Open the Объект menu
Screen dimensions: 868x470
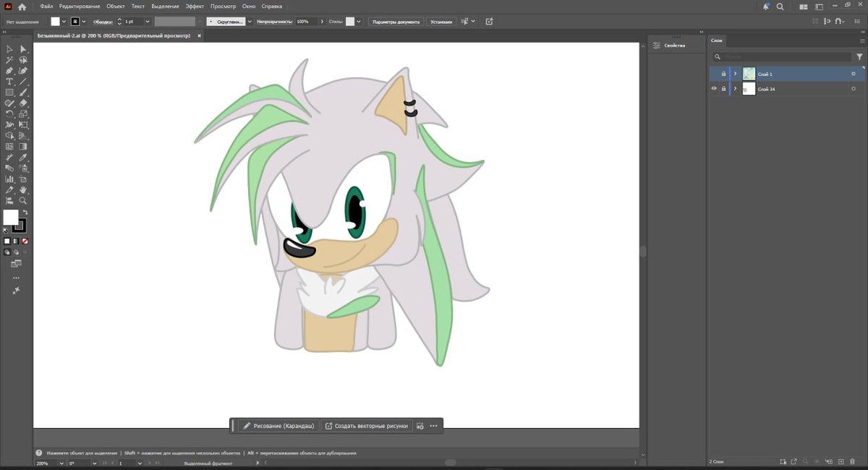click(116, 7)
